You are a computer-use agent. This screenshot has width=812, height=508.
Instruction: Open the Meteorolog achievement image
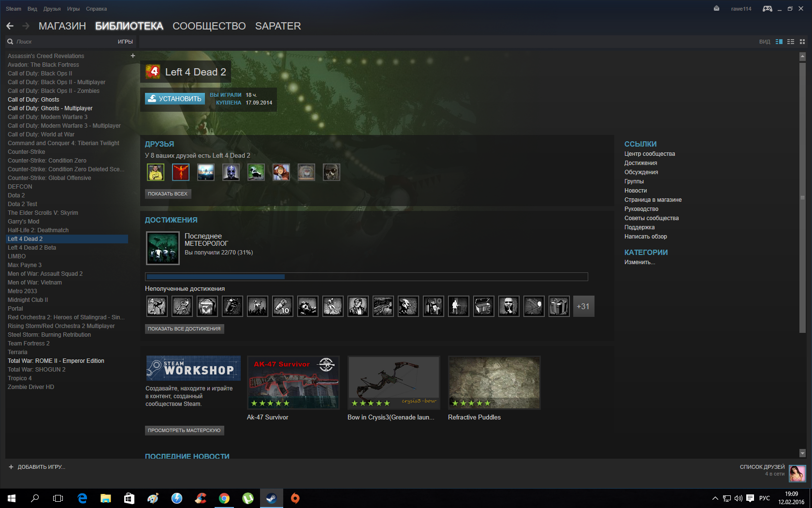pyautogui.click(x=163, y=248)
